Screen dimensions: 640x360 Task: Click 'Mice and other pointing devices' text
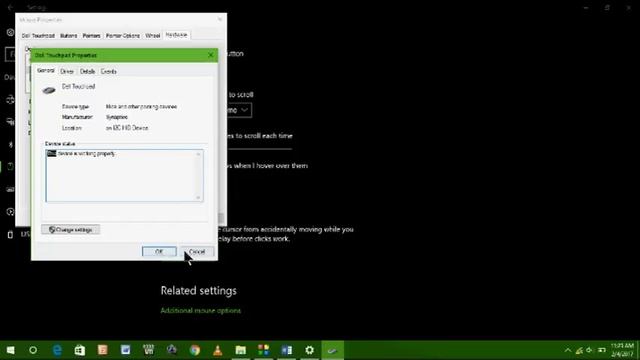pyautogui.click(x=141, y=107)
